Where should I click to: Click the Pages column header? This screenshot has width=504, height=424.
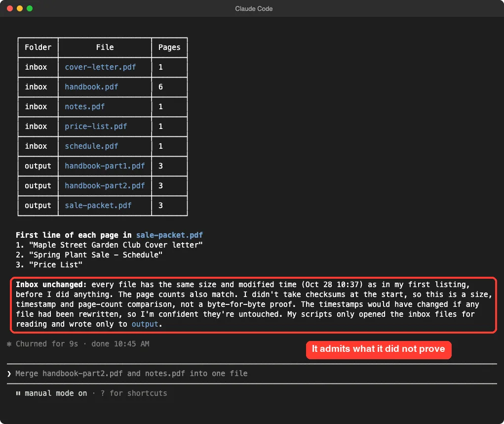pyautogui.click(x=169, y=47)
